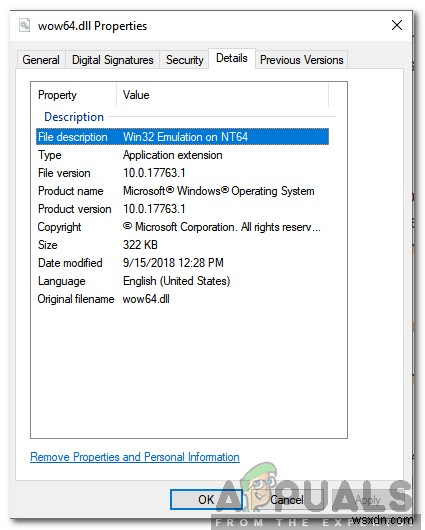Select the Type row label

(x=50, y=155)
